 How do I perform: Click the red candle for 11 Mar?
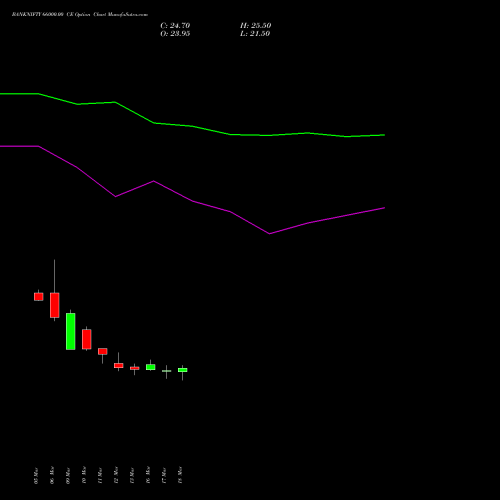click(103, 351)
